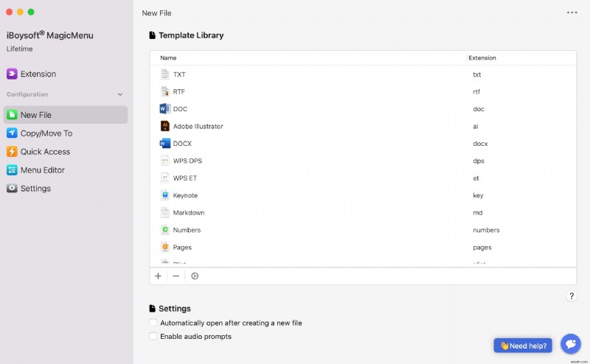Image resolution: width=590 pixels, height=364 pixels.
Task: Enable automatically open after creating file
Action: 153,323
